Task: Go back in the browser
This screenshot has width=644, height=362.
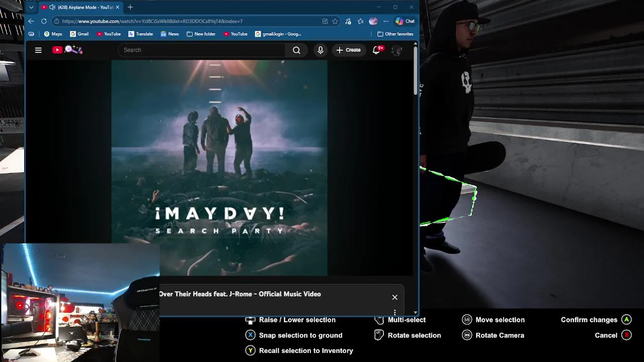Action: pyautogui.click(x=31, y=21)
